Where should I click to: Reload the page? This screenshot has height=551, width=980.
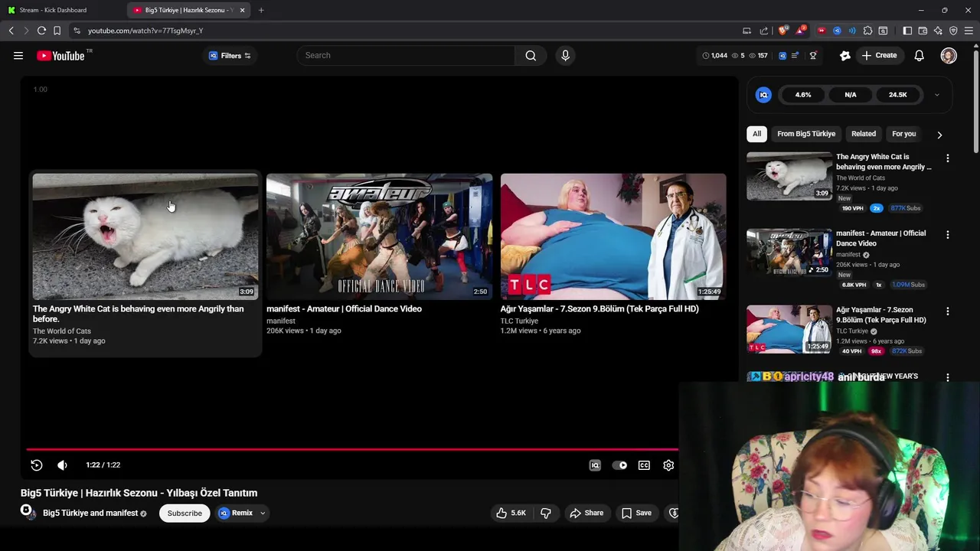point(41,31)
